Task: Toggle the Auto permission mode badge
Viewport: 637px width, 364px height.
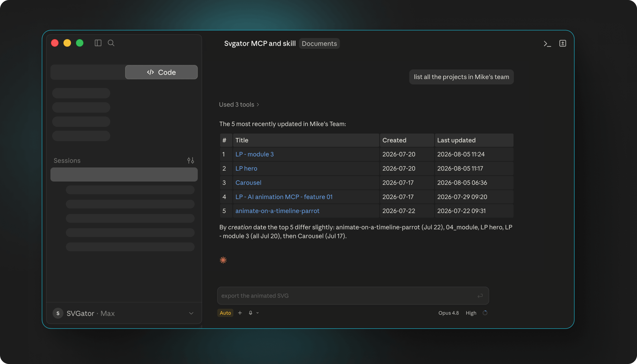Action: (x=225, y=313)
